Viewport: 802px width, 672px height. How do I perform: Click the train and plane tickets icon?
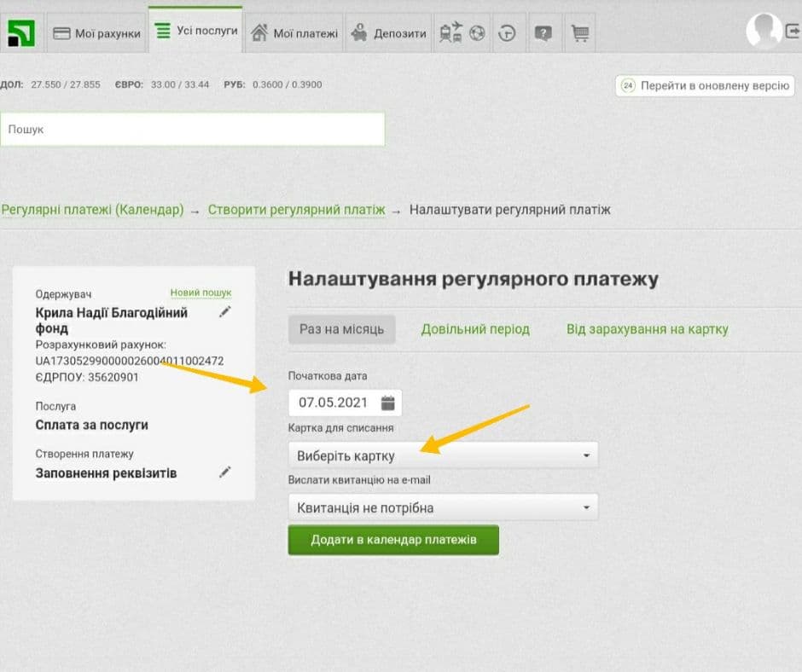tap(450, 32)
